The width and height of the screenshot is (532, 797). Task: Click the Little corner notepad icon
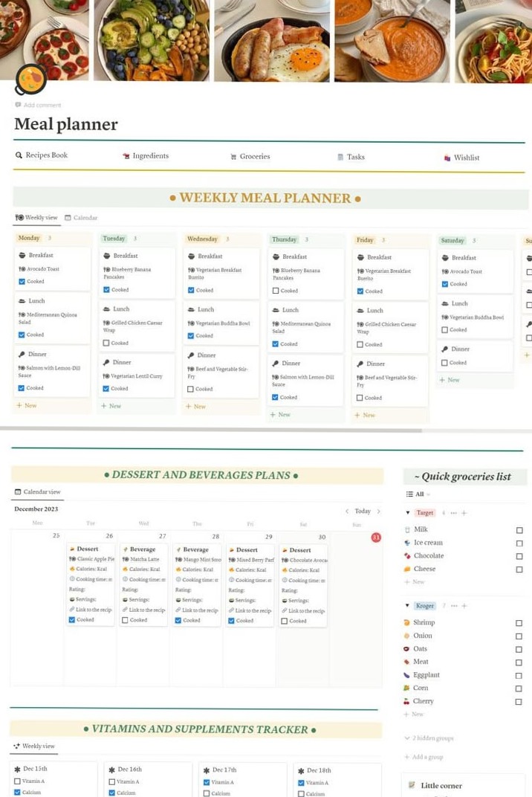click(x=412, y=785)
